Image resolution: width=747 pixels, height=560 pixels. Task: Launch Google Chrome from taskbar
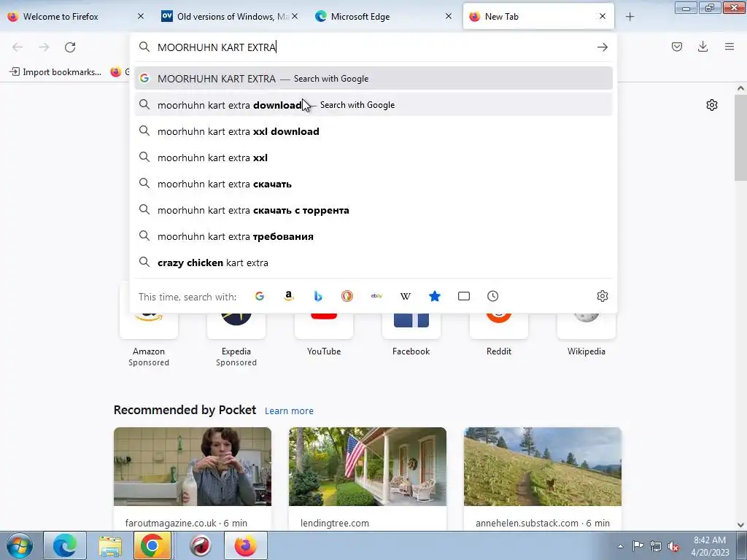click(152, 545)
